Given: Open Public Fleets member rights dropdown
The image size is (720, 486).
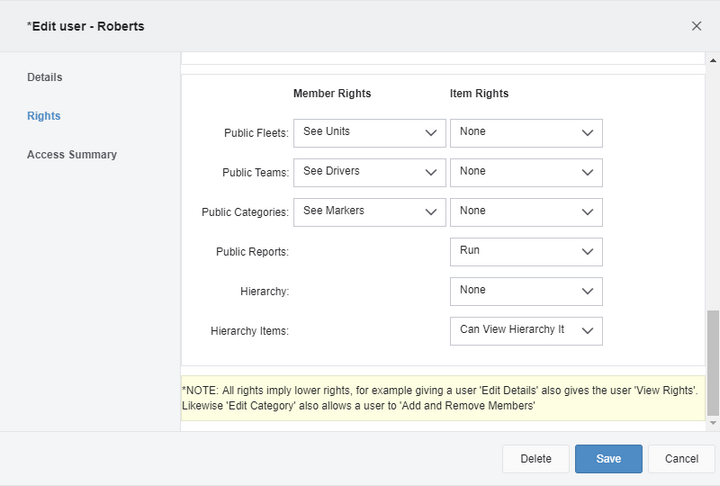Looking at the screenshot, I should pyautogui.click(x=370, y=133).
